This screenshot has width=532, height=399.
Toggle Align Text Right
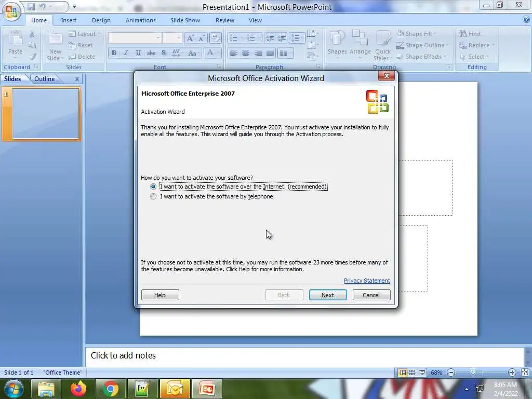coord(258,53)
